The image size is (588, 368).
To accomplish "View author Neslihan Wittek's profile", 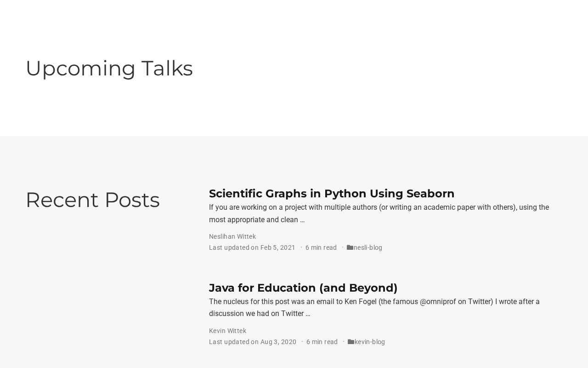I will tap(232, 236).
